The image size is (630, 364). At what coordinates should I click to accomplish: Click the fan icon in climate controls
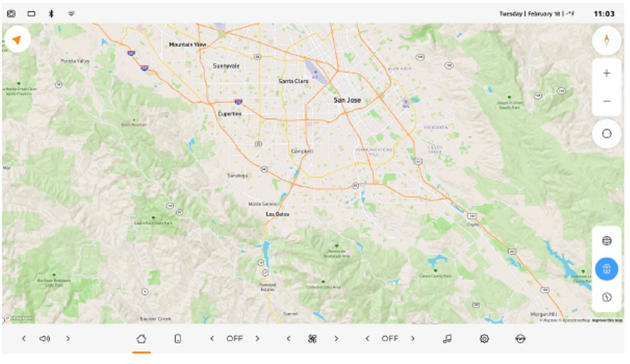point(312,338)
